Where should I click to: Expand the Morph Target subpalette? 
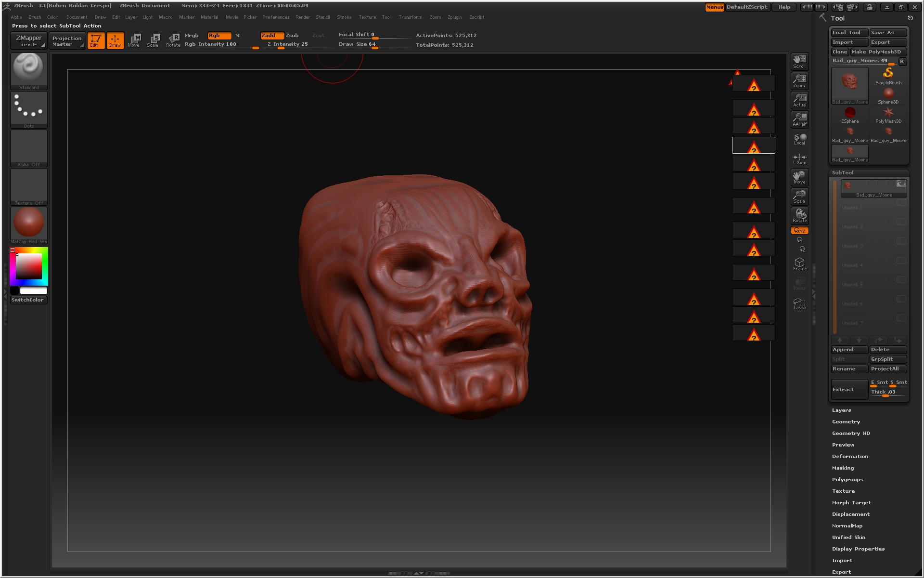851,503
